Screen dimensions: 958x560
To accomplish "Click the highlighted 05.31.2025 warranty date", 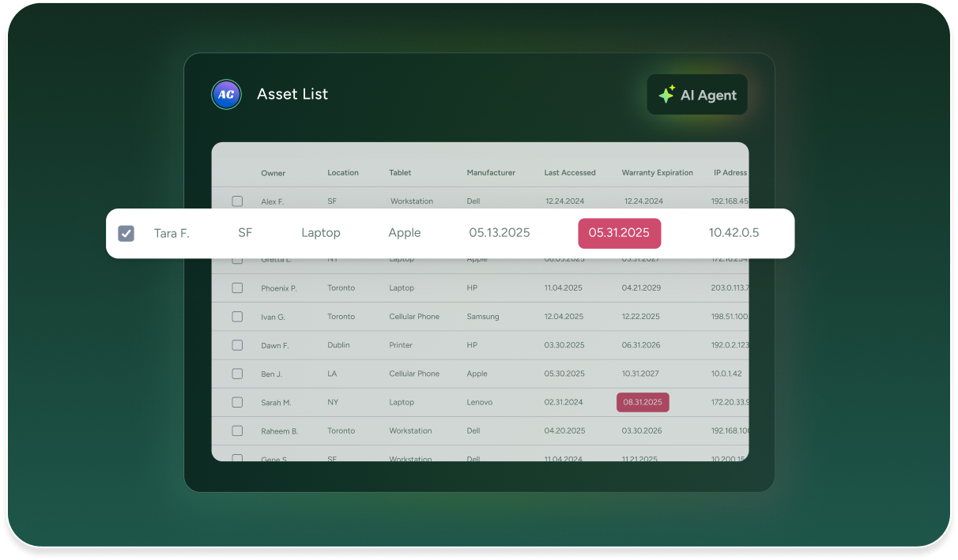I will click(620, 233).
